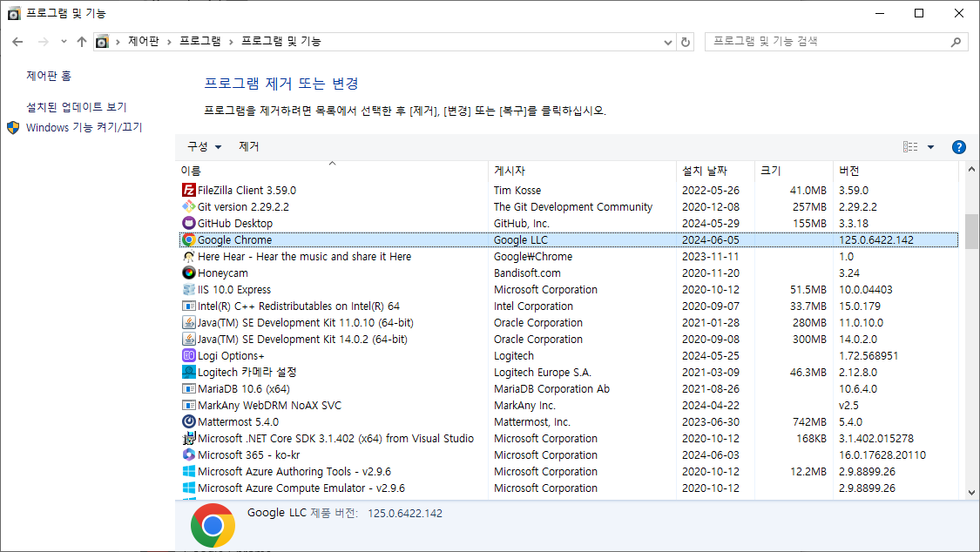Click the Logitech 카메라 설정 icon
The width and height of the screenshot is (980, 552).
coord(189,372)
